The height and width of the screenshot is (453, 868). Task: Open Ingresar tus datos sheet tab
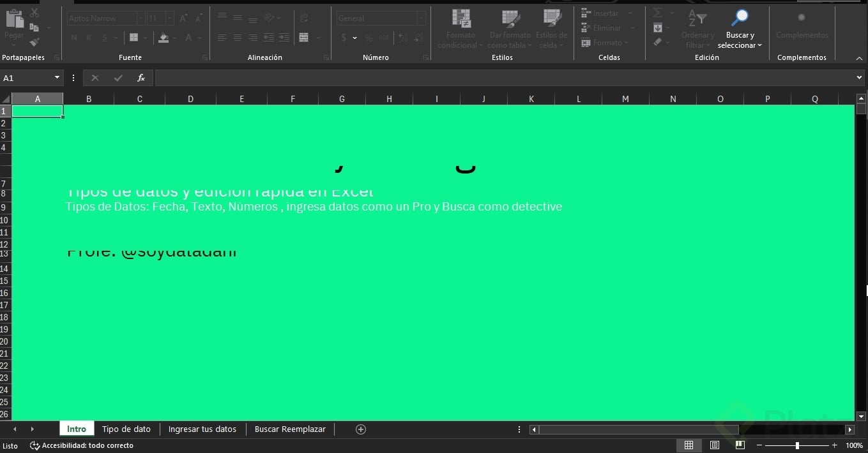(202, 429)
